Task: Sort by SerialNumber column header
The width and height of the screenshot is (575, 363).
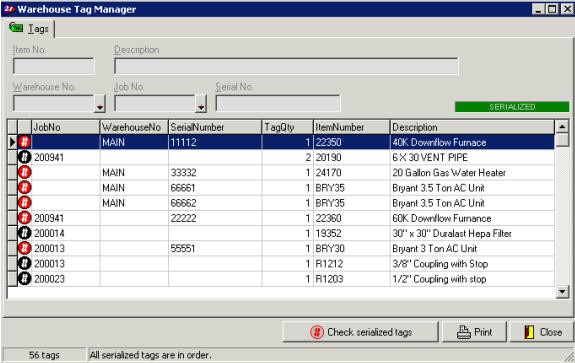Action: pyautogui.click(x=215, y=127)
